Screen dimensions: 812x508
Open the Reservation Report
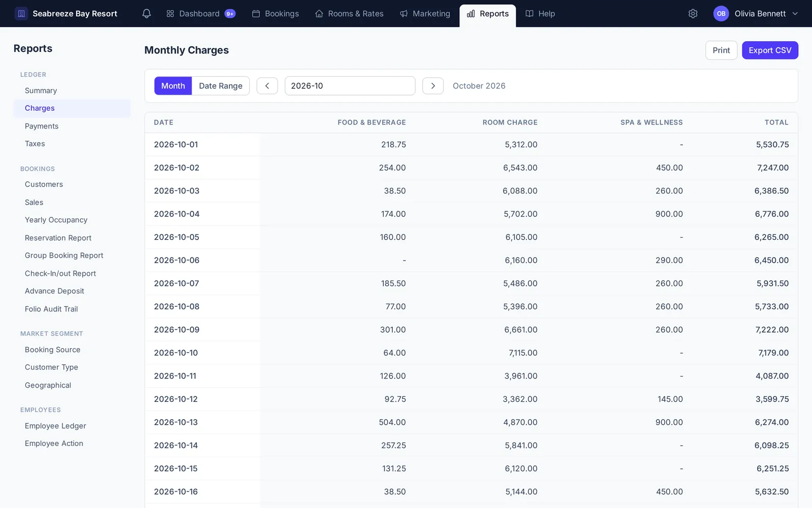click(72, 238)
